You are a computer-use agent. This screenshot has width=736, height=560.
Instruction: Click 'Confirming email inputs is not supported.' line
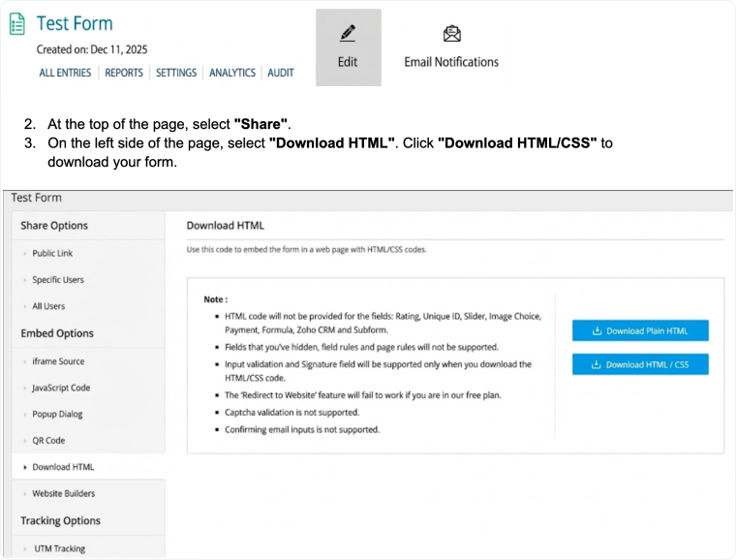[302, 429]
